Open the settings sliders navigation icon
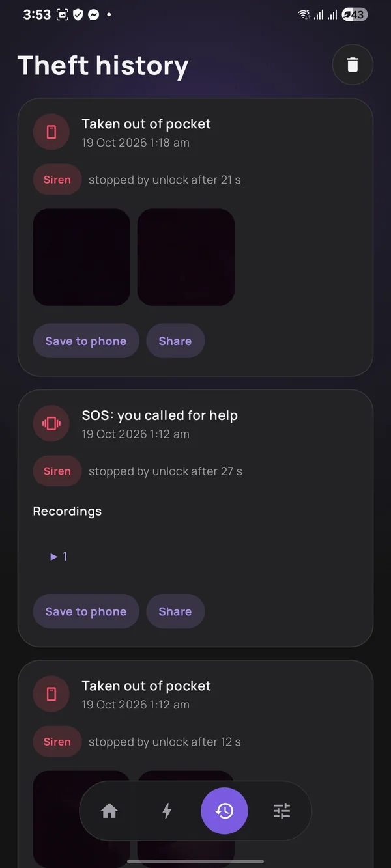The width and height of the screenshot is (391, 868). click(x=282, y=811)
